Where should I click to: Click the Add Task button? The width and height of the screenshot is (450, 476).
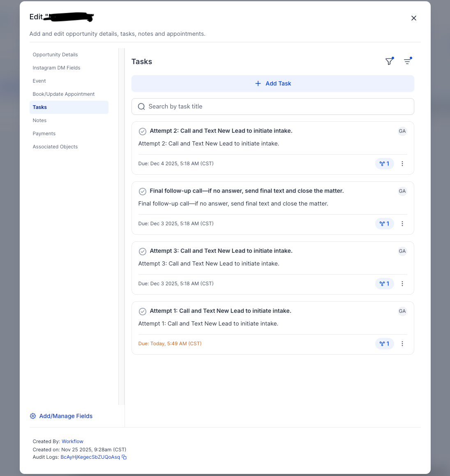tap(272, 83)
